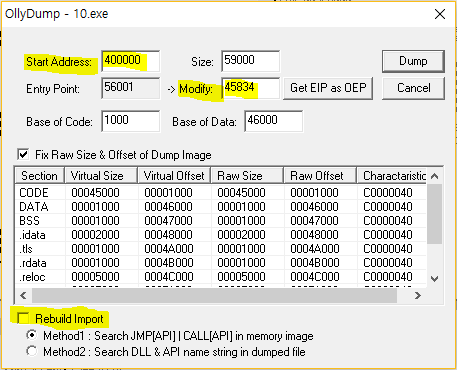The height and width of the screenshot is (370, 457).
Task: Click the horizontal scroll right arrow
Action: tap(418, 295)
